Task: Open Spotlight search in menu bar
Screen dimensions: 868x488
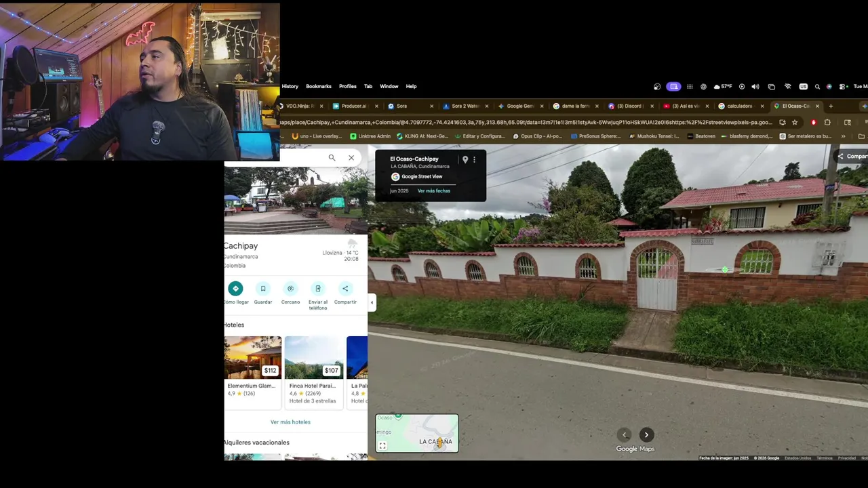Action: tap(817, 87)
